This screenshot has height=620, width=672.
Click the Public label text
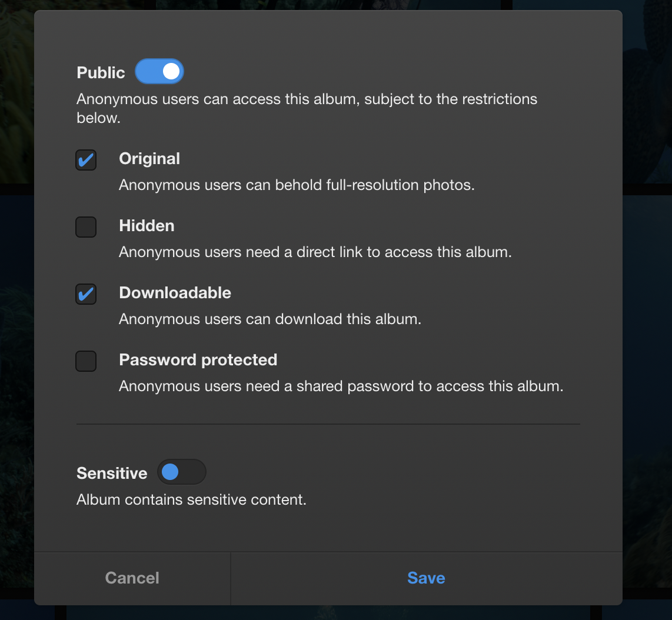(100, 72)
